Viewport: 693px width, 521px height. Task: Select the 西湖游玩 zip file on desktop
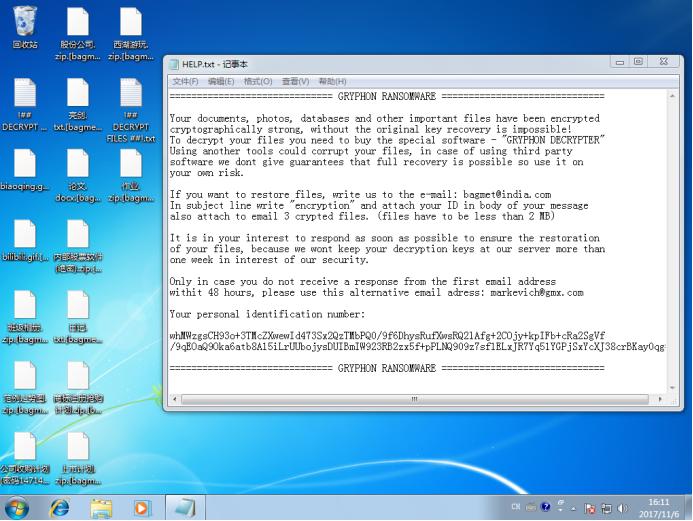(131, 34)
